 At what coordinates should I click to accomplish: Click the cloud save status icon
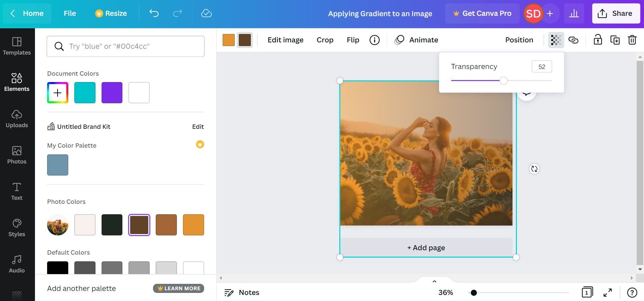[x=206, y=13]
